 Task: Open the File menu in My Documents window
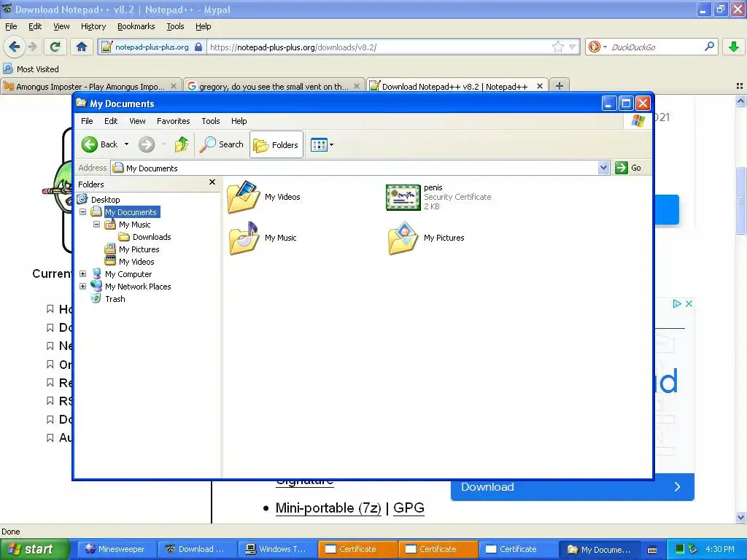pos(87,121)
